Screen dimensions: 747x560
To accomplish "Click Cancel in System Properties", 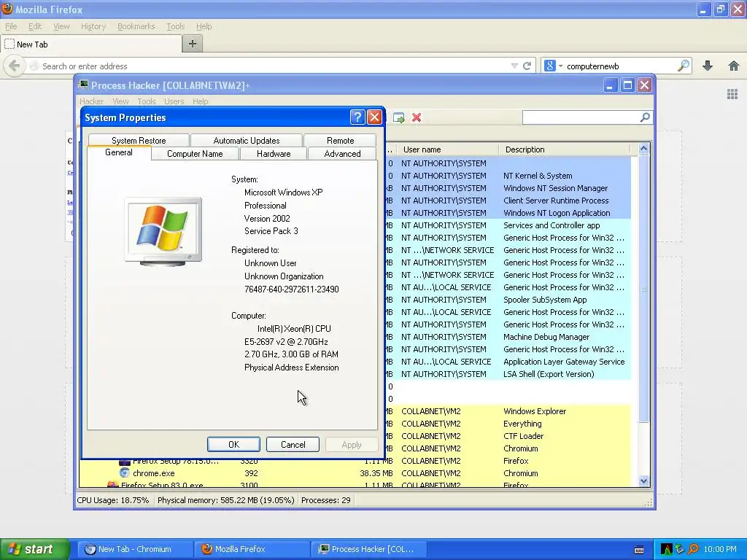I will [x=293, y=444].
